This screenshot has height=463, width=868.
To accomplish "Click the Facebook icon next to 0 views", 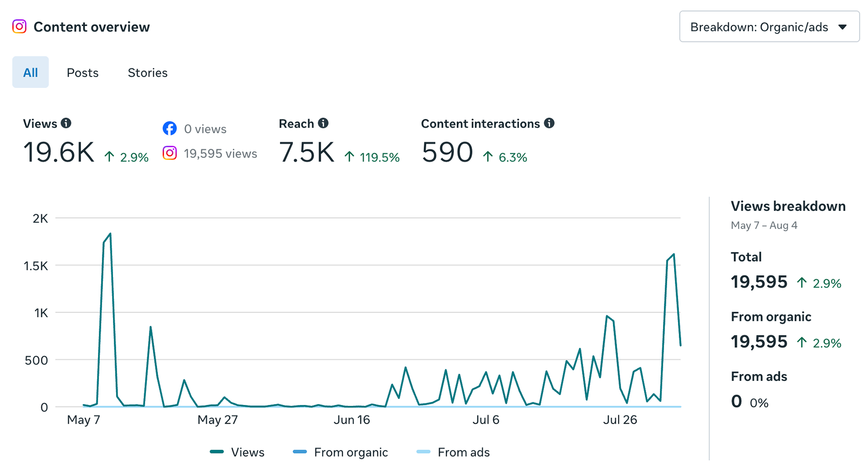I will pos(170,128).
